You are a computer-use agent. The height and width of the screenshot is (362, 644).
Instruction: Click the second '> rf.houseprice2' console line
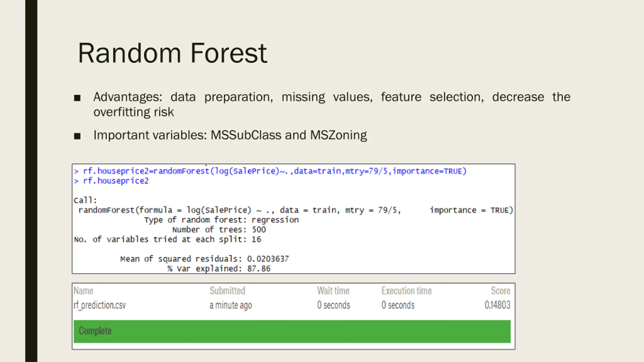[111, 181]
